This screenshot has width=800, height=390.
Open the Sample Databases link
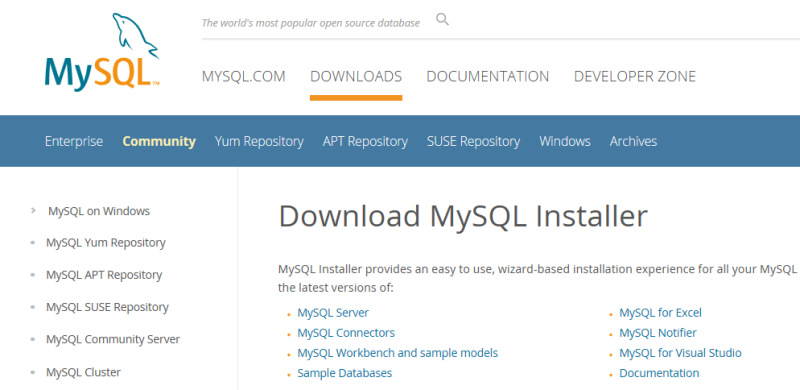pos(344,373)
